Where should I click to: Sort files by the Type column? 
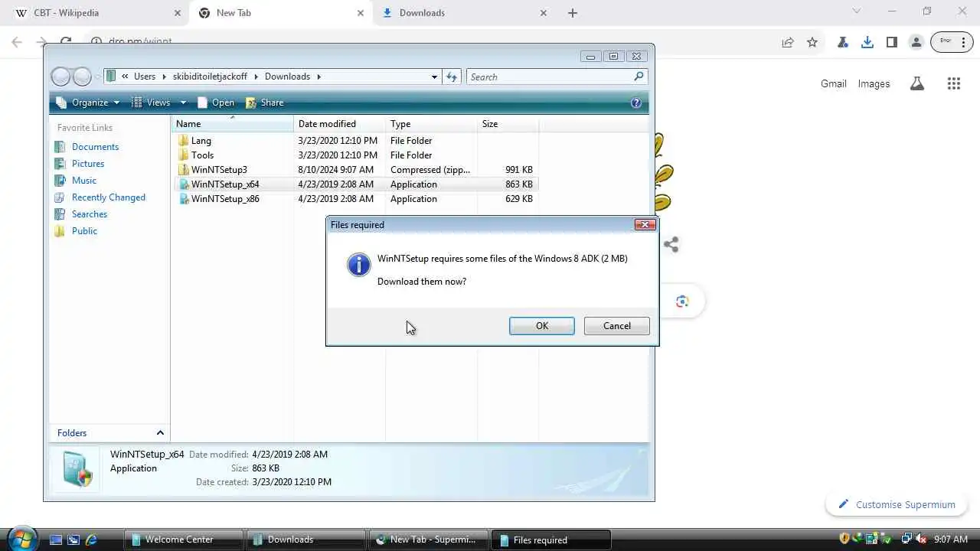431,124
